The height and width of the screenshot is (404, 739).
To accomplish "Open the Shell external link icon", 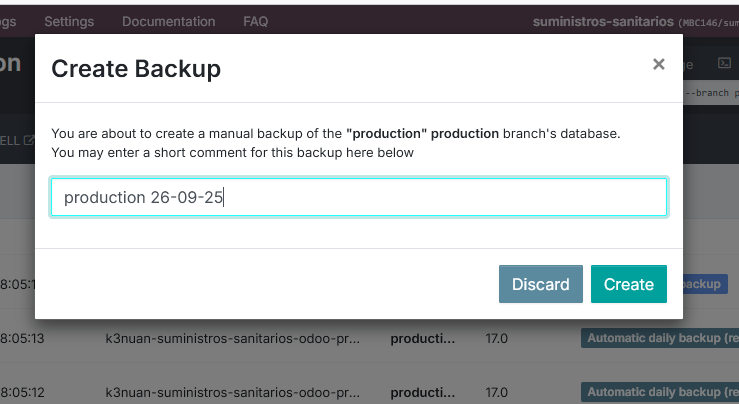I will pos(30,140).
